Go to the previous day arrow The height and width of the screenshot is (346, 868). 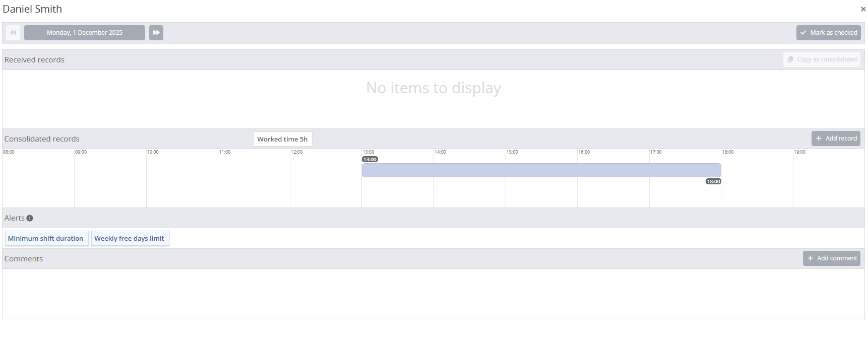coord(13,33)
